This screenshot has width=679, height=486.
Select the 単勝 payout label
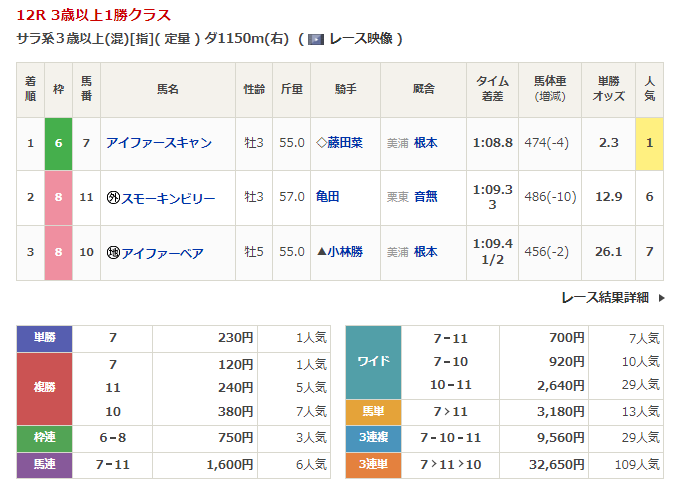(x=44, y=339)
